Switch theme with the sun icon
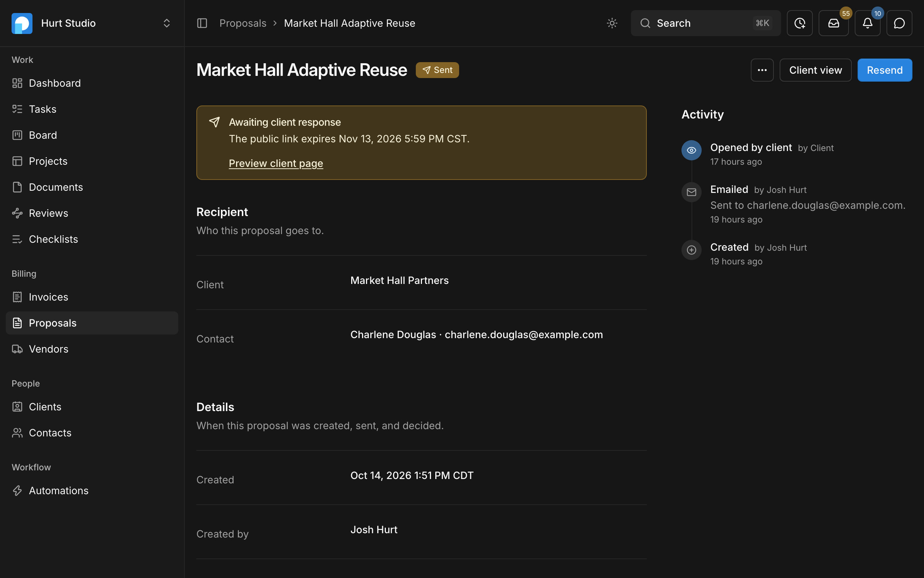The height and width of the screenshot is (578, 924). (612, 23)
